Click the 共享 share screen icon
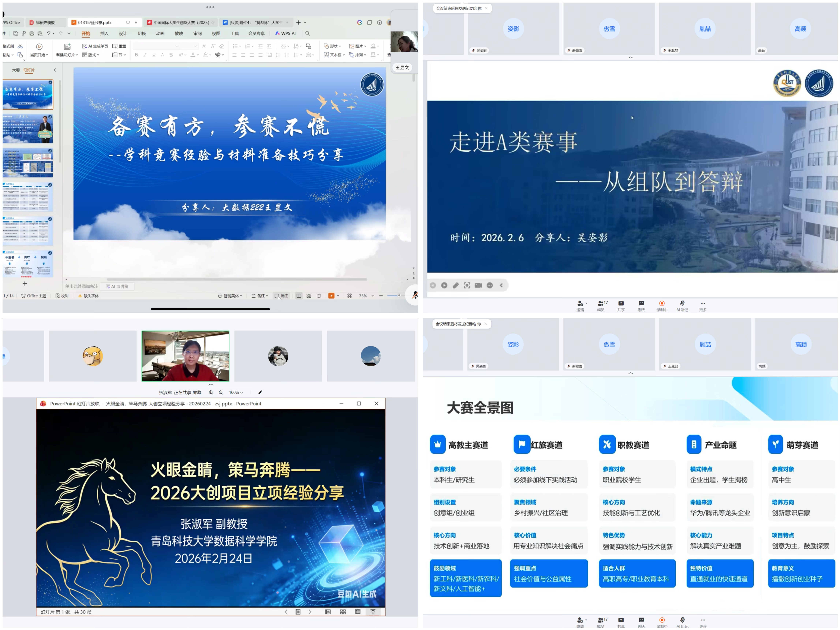This screenshot has height=630, width=840. coord(621,304)
